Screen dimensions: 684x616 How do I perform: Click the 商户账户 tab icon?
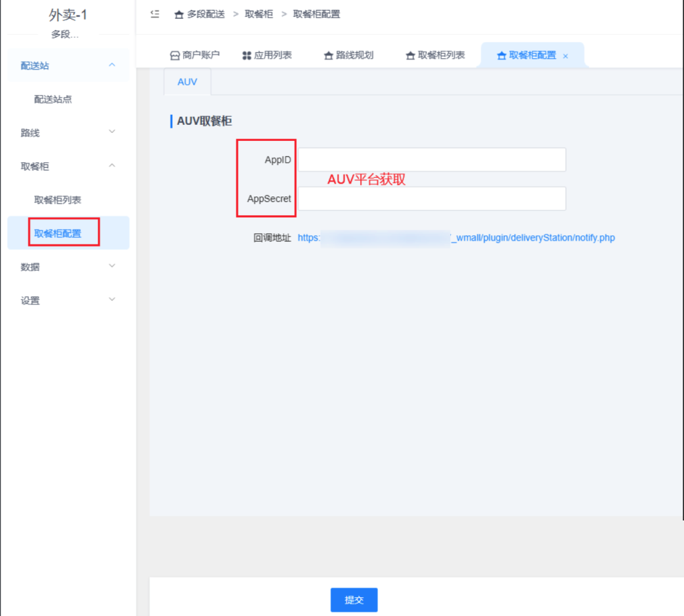coord(175,55)
